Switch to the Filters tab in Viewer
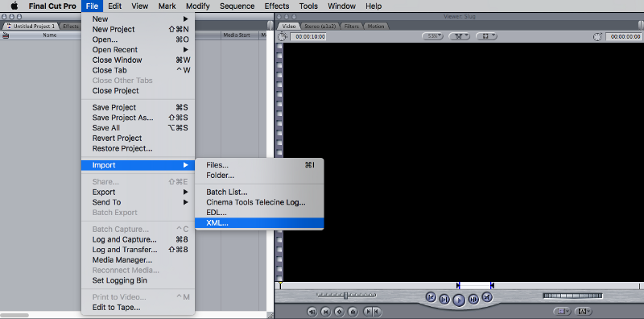Screen dimensions: 644x319 click(x=352, y=27)
